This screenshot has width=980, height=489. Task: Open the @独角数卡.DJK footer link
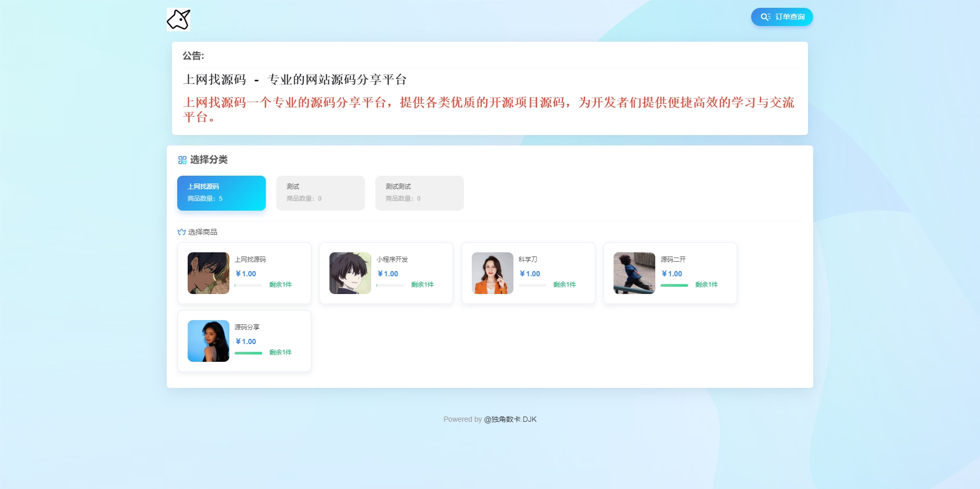point(510,419)
